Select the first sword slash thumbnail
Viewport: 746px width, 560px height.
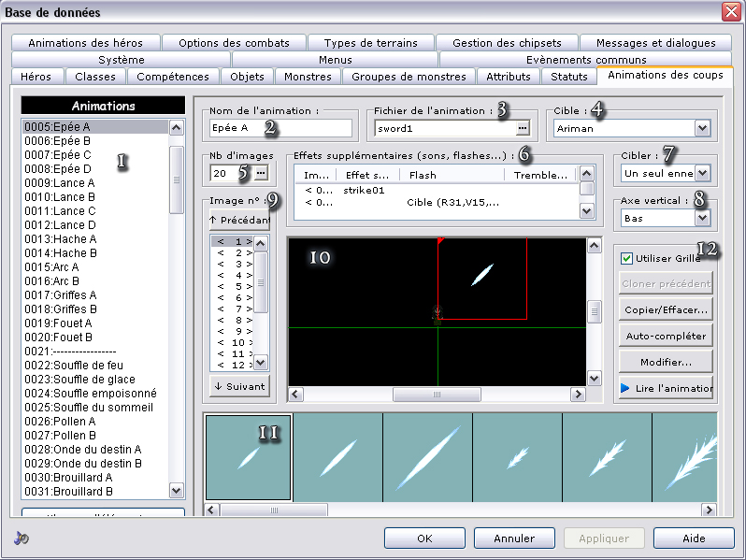pyautogui.click(x=249, y=456)
